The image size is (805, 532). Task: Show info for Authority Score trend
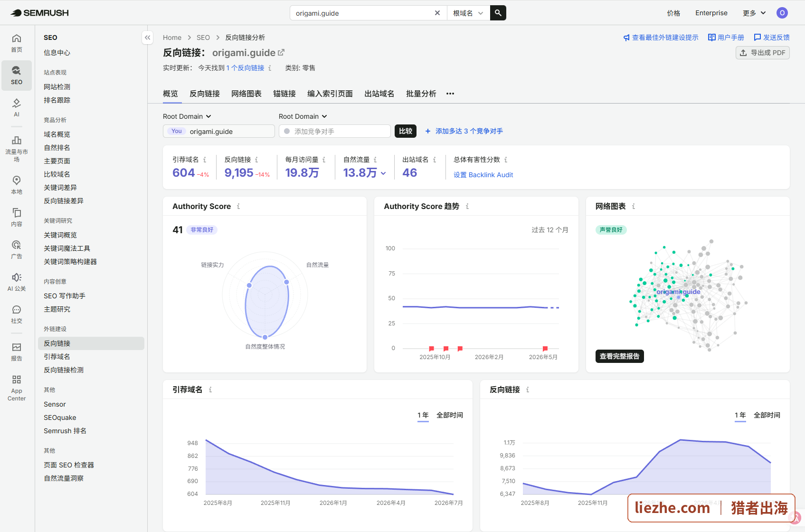467,206
